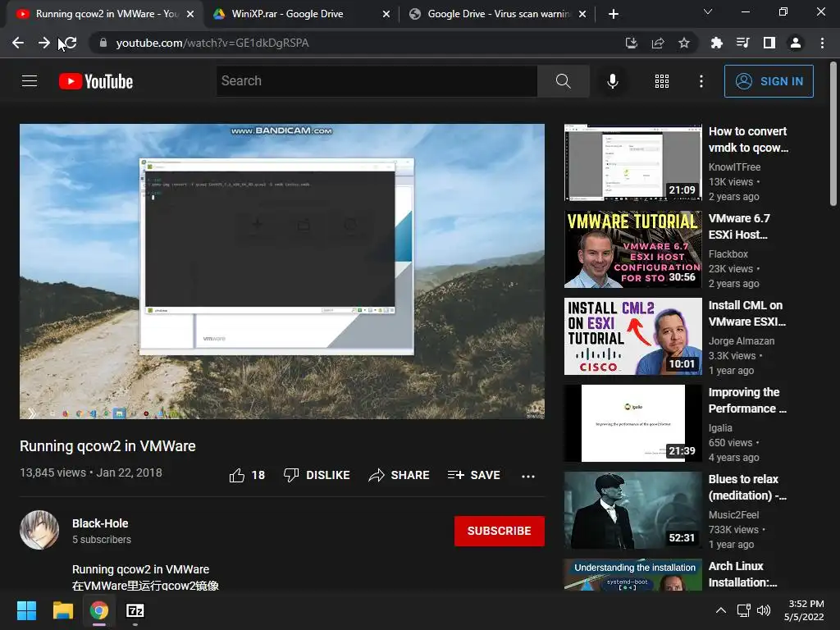This screenshot has width=840, height=630.
Task: Close the Virus scan warning tab
Action: [x=583, y=15]
